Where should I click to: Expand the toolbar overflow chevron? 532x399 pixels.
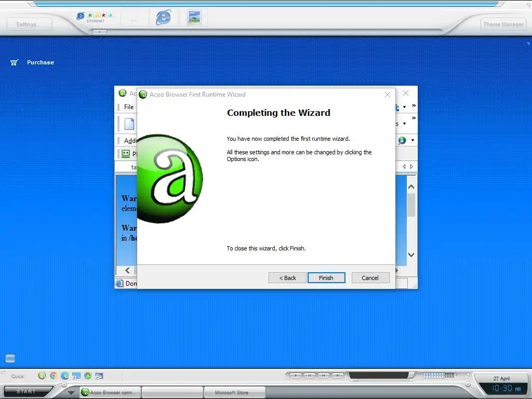414,118
